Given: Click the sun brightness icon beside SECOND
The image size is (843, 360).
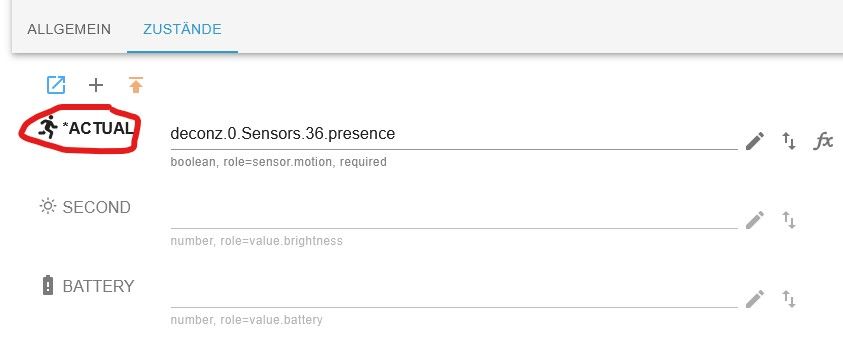Looking at the screenshot, I should click(48, 206).
